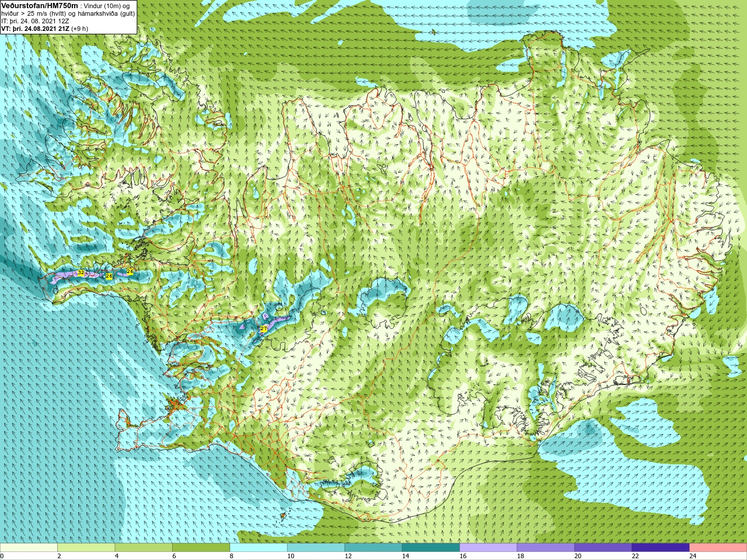Select the dark teal 14–16 m/s legend swatch
Image resolution: width=747 pixels, height=560 pixels.
431,548
